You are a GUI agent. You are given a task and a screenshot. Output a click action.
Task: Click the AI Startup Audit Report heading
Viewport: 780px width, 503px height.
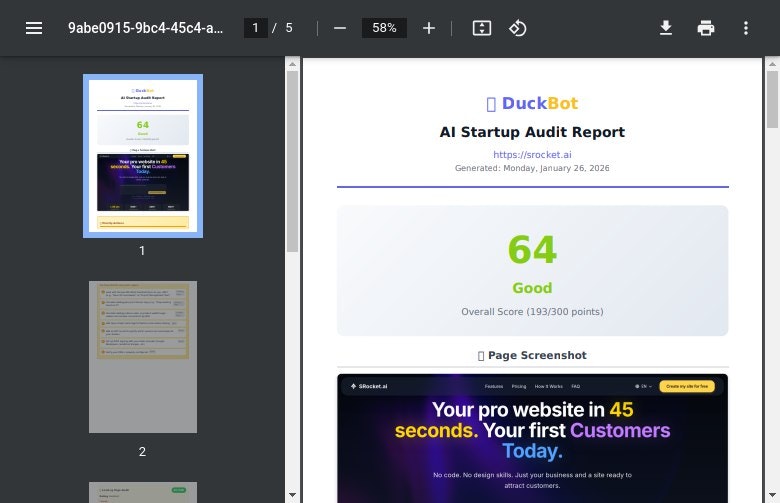click(x=532, y=132)
